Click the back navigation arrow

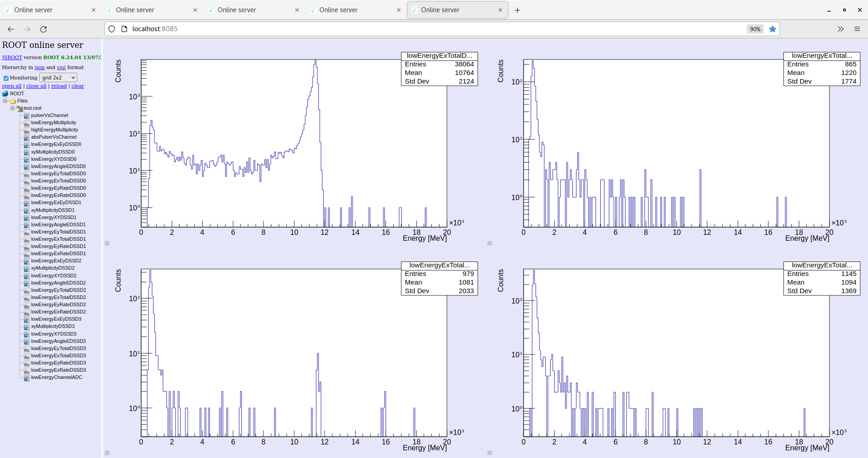(10, 28)
